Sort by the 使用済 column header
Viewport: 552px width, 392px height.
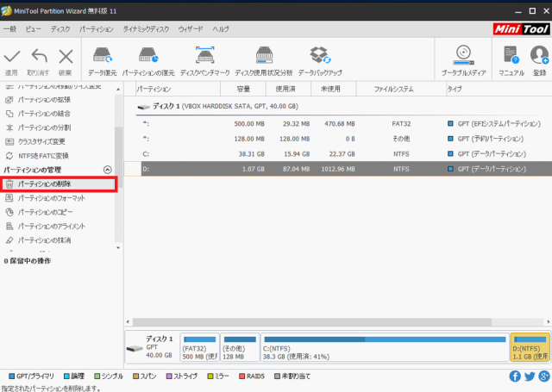click(x=288, y=89)
